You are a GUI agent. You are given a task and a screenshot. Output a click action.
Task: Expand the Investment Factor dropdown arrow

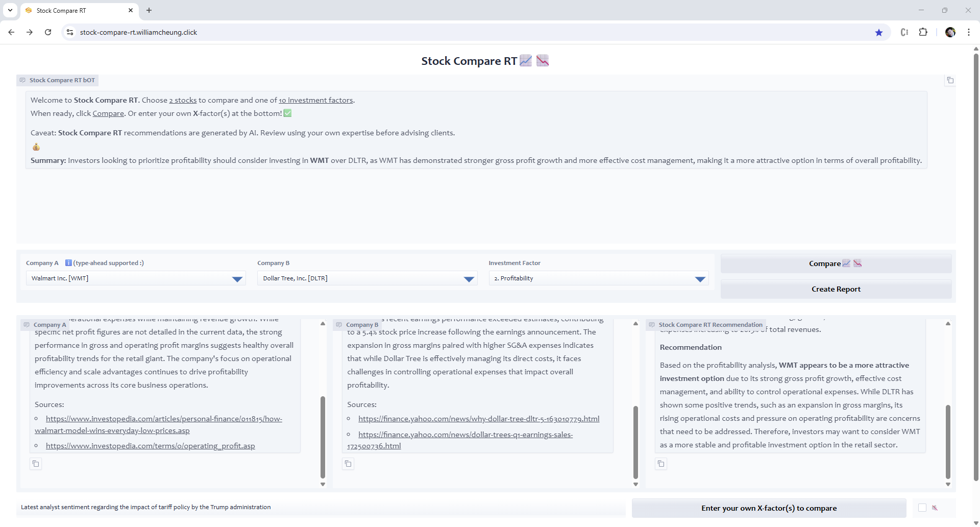pos(700,279)
